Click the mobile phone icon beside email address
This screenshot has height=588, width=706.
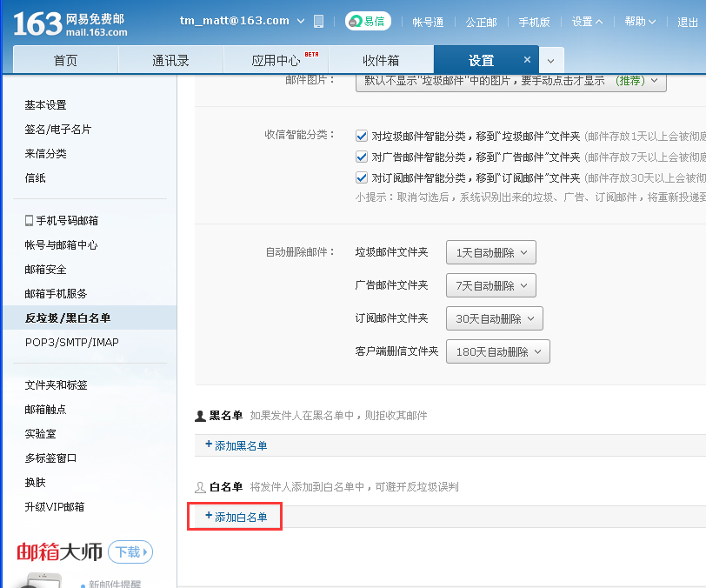point(318,21)
